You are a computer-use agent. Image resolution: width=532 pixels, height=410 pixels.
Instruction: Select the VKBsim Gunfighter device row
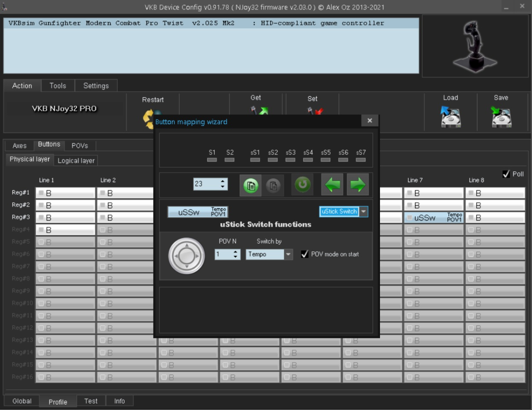pyautogui.click(x=211, y=23)
